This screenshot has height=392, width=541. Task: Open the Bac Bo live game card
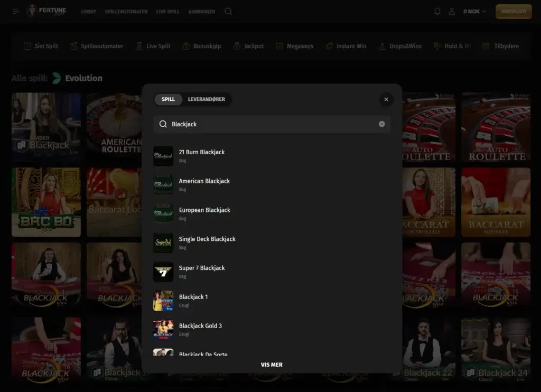coord(46,202)
